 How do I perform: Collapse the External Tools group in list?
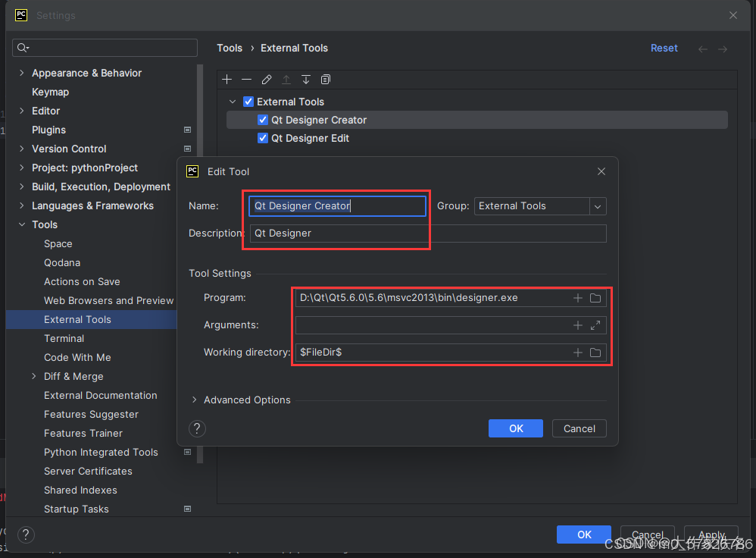point(233,102)
